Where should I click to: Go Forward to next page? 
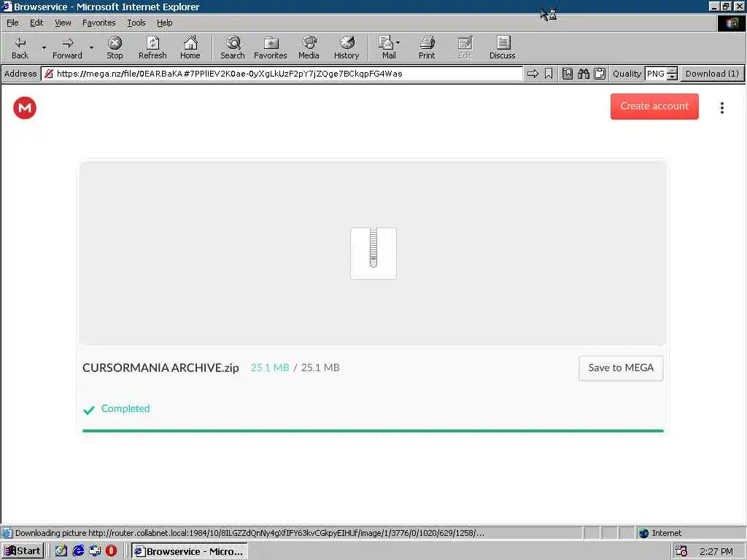click(67, 47)
